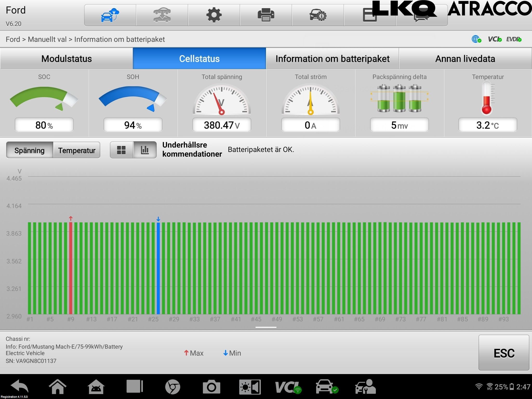
Task: Click the cloud vehicle diagnostics icon
Action: pos(110,15)
